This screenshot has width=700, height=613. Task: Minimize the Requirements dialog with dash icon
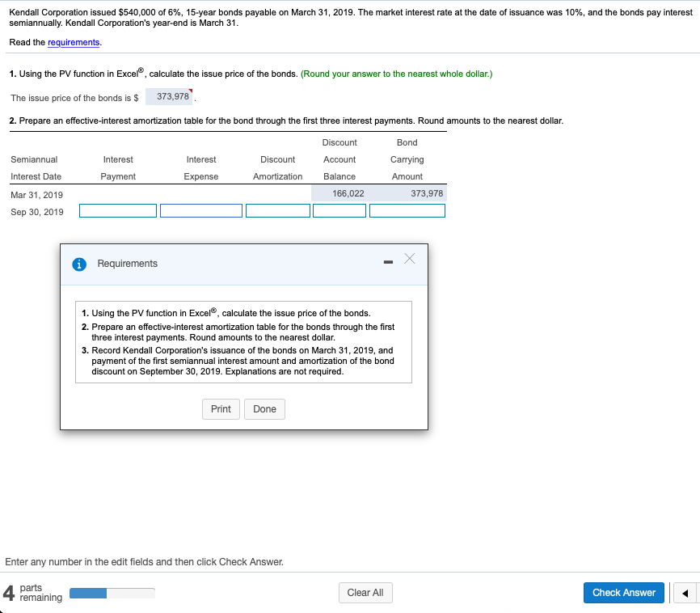(x=388, y=262)
